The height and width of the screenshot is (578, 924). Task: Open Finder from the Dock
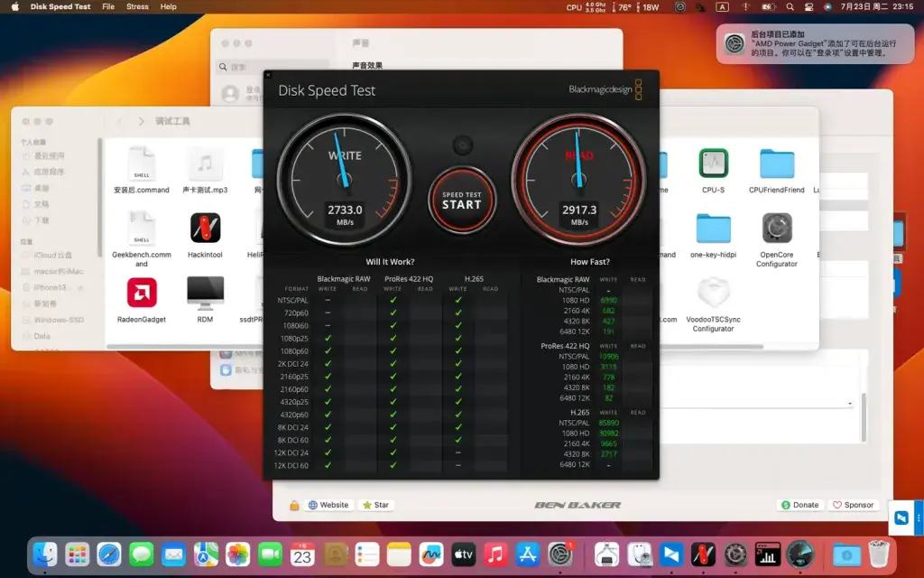coord(45,555)
